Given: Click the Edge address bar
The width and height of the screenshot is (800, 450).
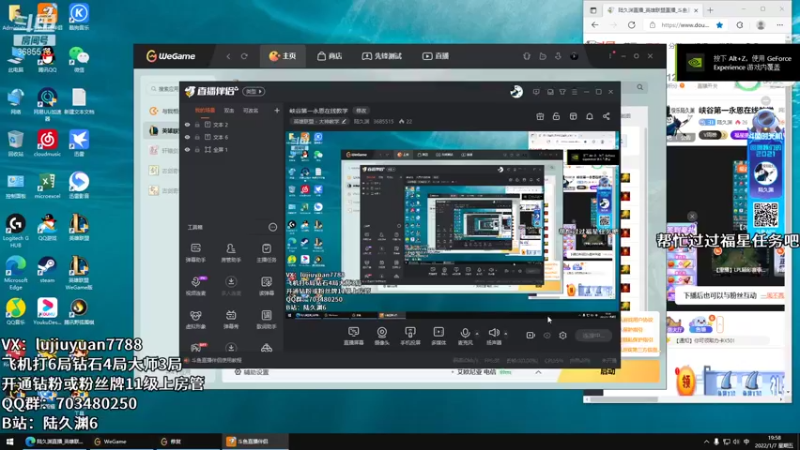Looking at the screenshot, I should 685,25.
